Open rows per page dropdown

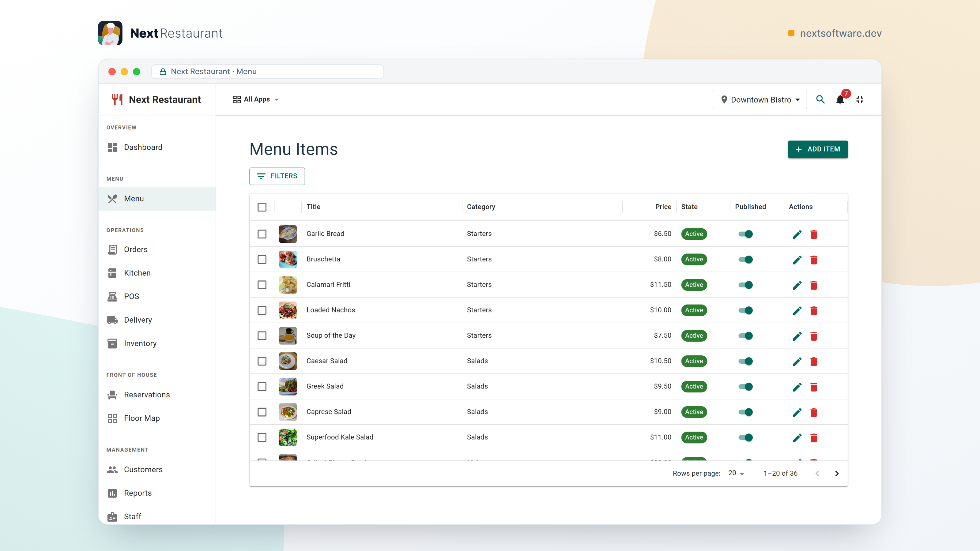click(736, 473)
